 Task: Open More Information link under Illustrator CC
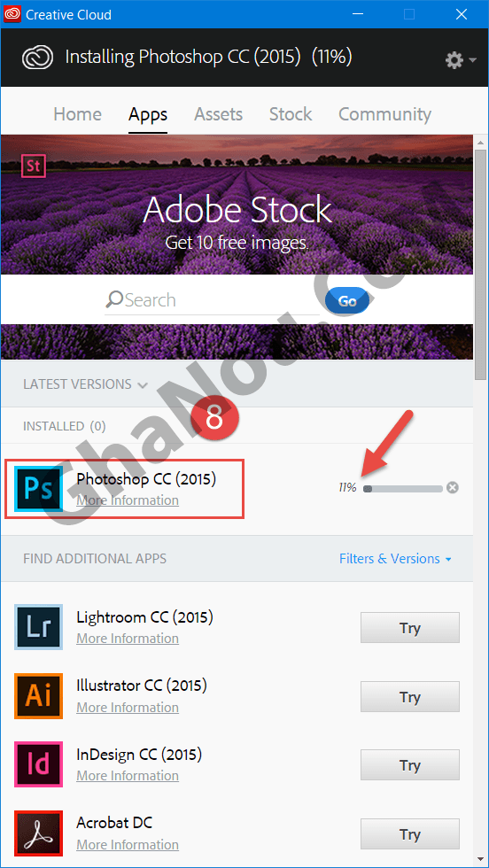click(128, 708)
